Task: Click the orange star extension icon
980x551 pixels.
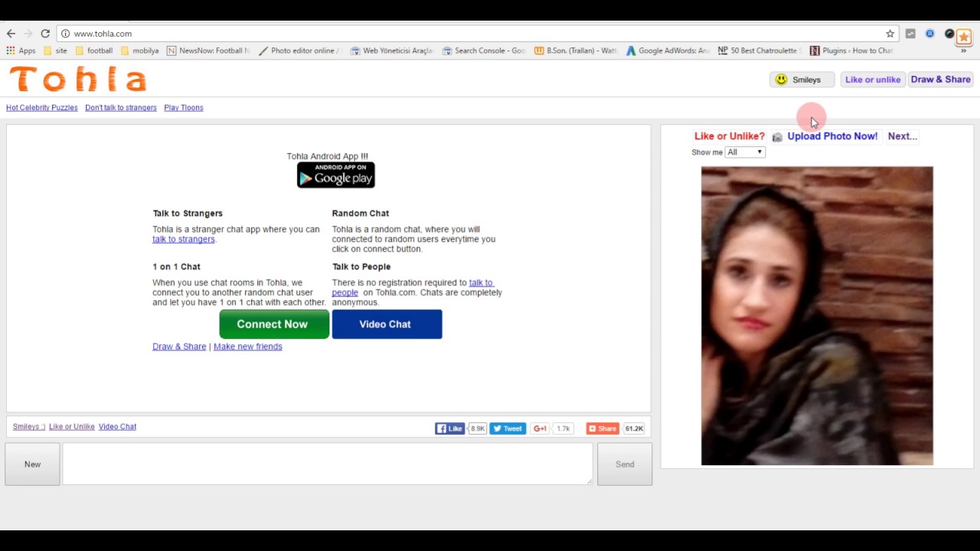Action: point(963,36)
